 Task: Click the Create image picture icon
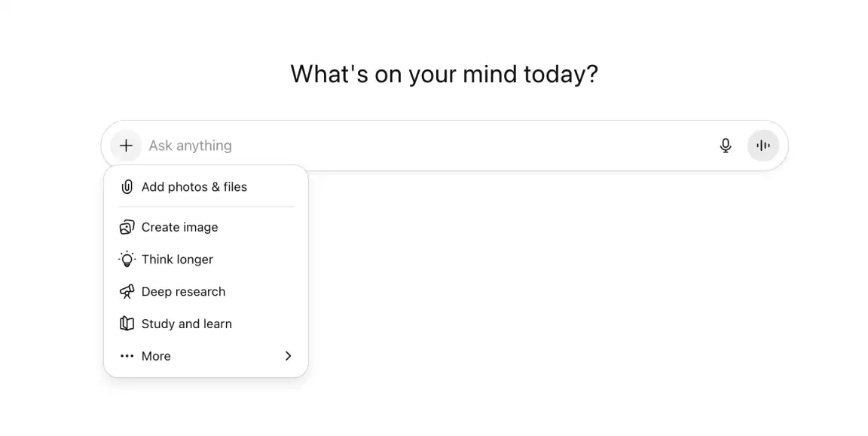(x=127, y=227)
